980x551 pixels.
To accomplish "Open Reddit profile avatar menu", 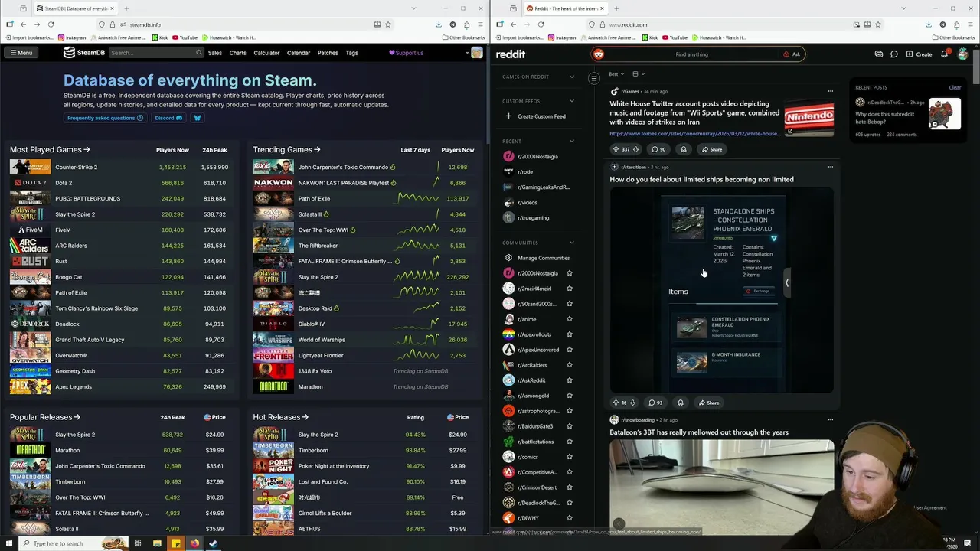I will (962, 54).
